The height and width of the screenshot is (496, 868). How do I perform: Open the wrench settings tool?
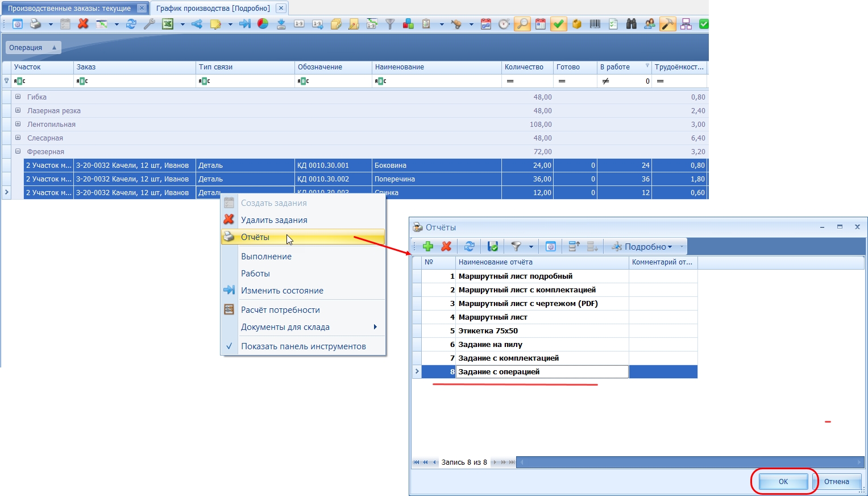click(149, 24)
